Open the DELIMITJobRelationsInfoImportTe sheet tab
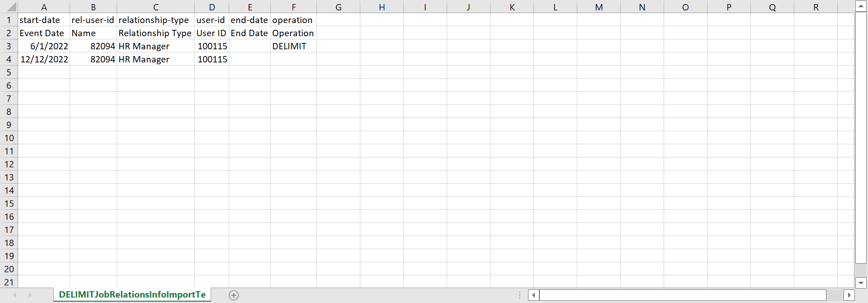Screen dimensions: 868x303 point(132,295)
